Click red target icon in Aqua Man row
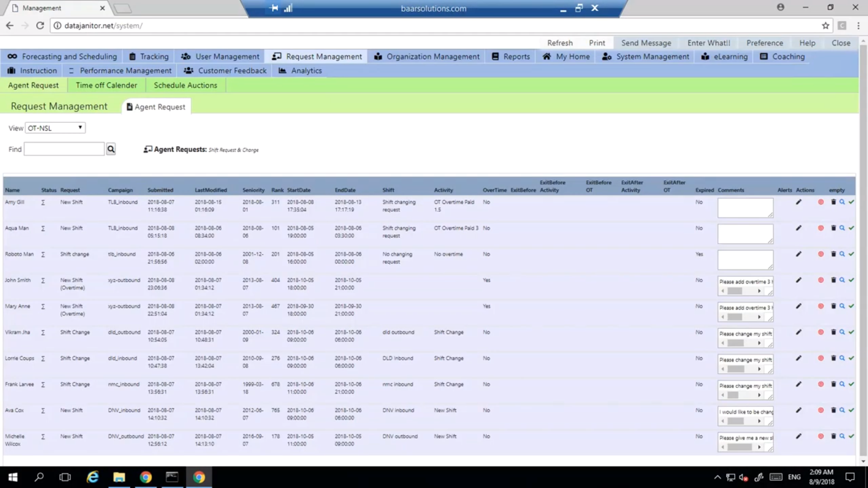Viewport: 868px width, 488px height. point(821,228)
